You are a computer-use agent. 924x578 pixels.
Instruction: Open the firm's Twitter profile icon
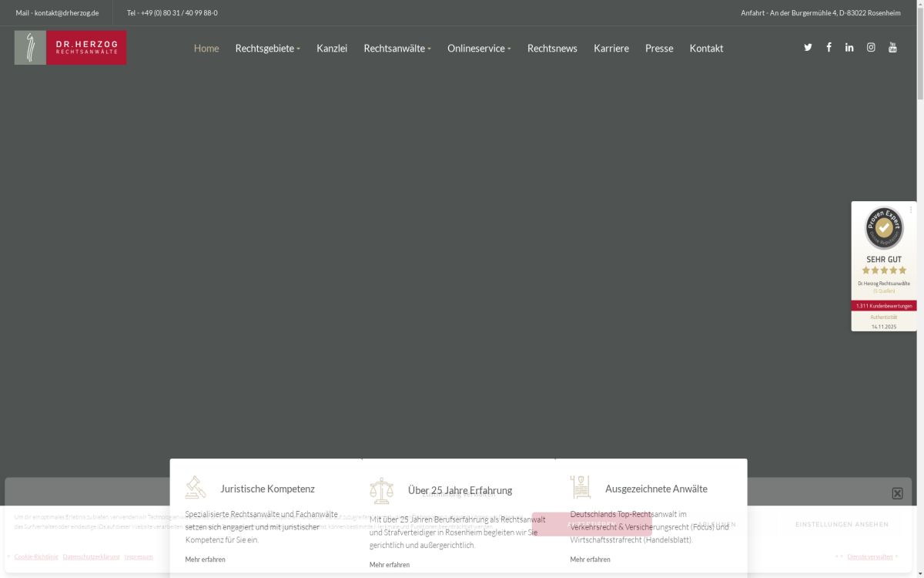808,48
